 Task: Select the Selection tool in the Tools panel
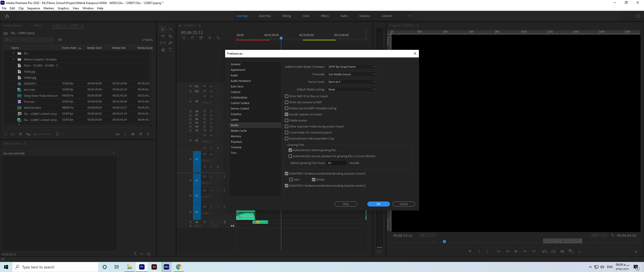(x=163, y=29)
